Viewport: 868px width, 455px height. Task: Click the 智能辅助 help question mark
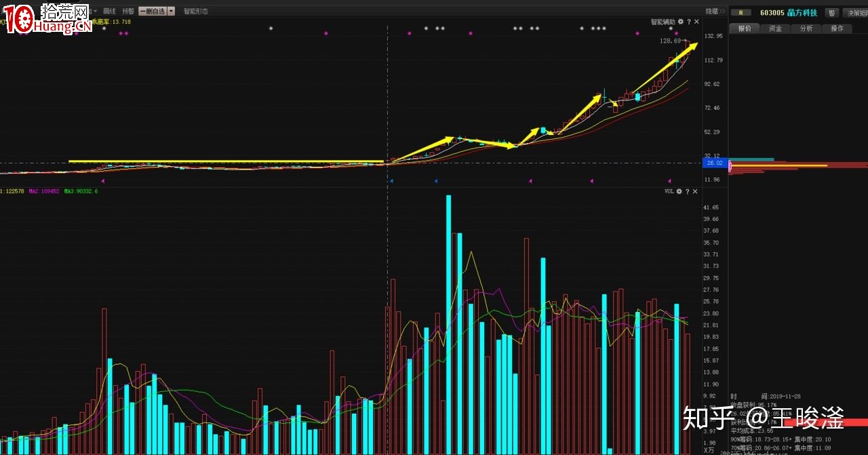click(x=688, y=22)
